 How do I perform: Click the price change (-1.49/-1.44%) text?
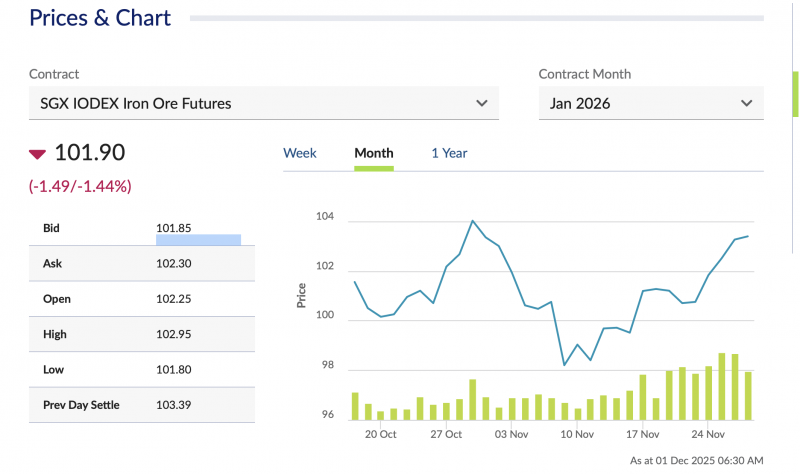point(80,186)
